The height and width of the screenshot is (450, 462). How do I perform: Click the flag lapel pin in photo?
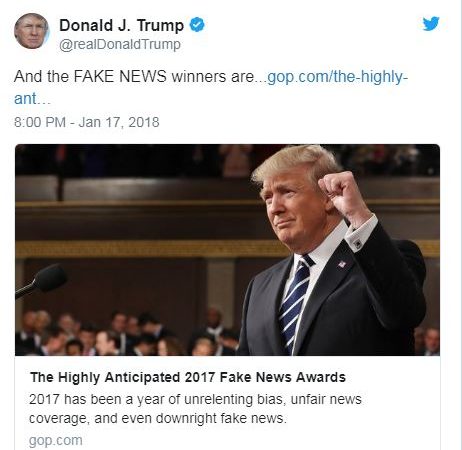tap(342, 264)
